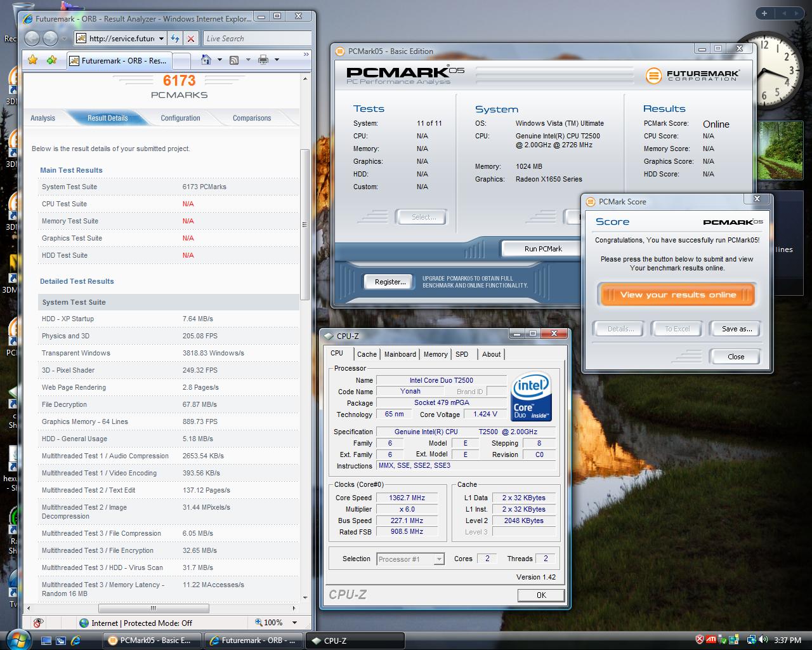This screenshot has height=650, width=812.
Task: Select the Futuremark - ORB browser tab
Action: point(118,61)
